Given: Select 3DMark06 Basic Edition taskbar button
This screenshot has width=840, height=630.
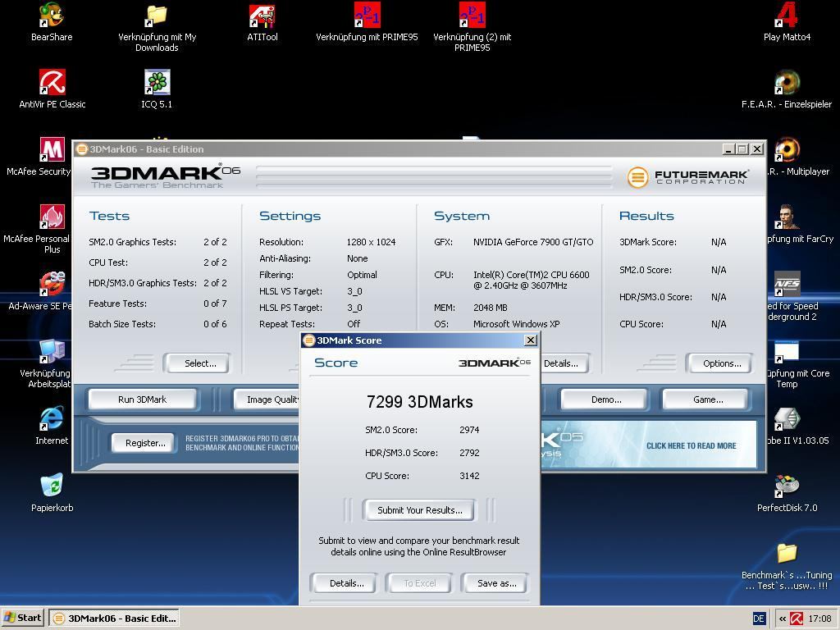Looking at the screenshot, I should [114, 619].
